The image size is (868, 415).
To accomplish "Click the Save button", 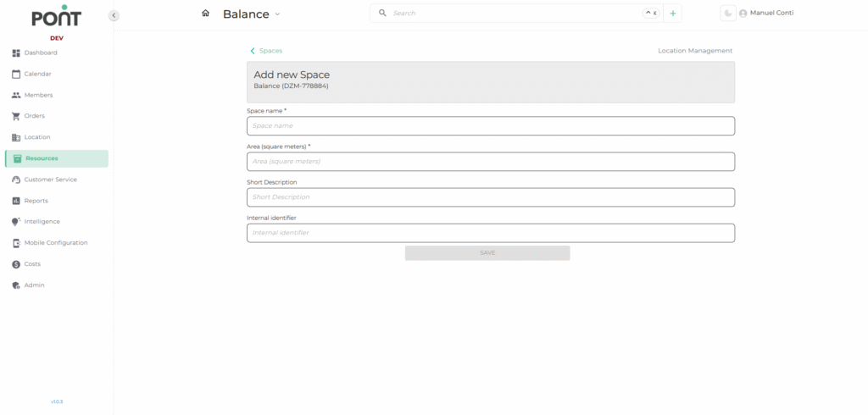I will (487, 253).
